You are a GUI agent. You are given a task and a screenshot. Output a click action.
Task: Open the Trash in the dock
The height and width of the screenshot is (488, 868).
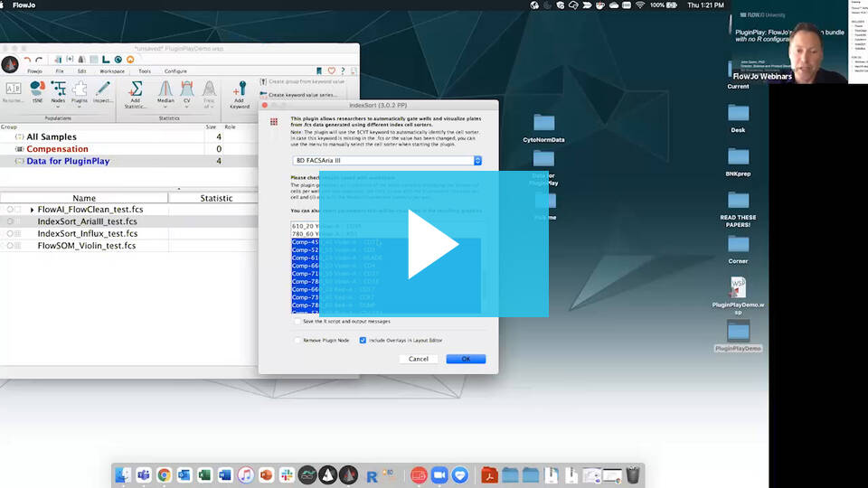[x=633, y=474]
